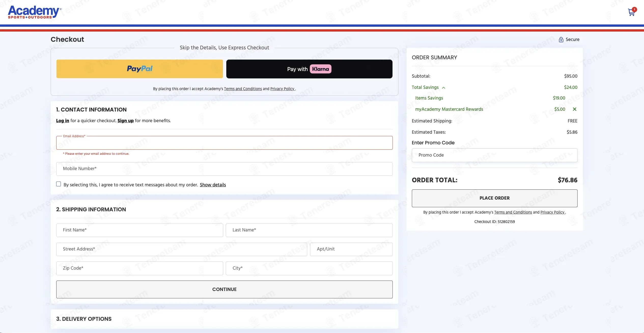This screenshot has height=333, width=644.
Task: Click the Items Savings amount $19.00
Action: pos(559,98)
